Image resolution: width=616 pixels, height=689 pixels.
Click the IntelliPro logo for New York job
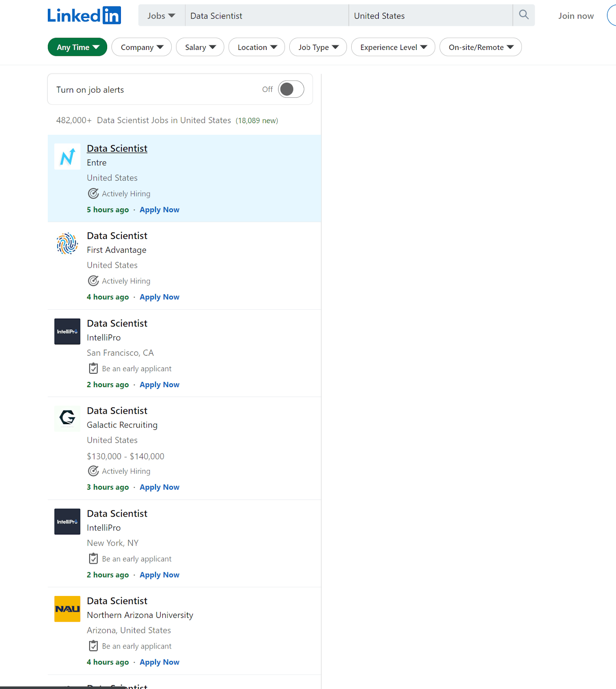pos(67,521)
